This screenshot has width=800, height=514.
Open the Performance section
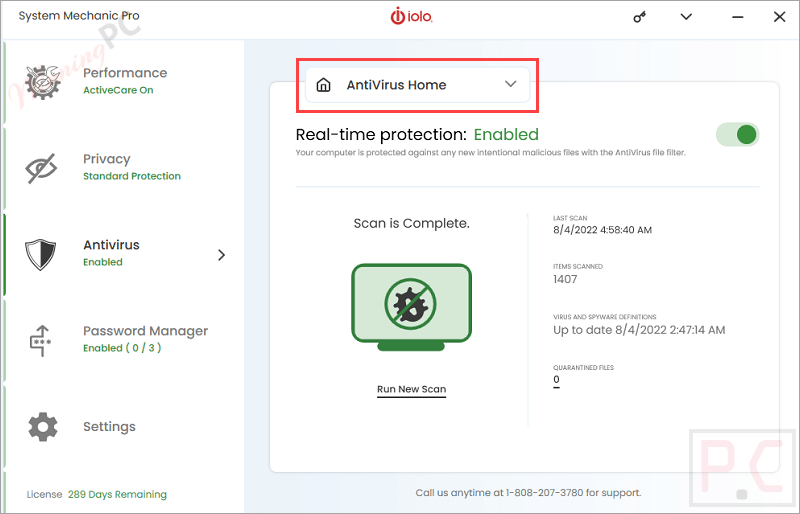[x=124, y=82]
